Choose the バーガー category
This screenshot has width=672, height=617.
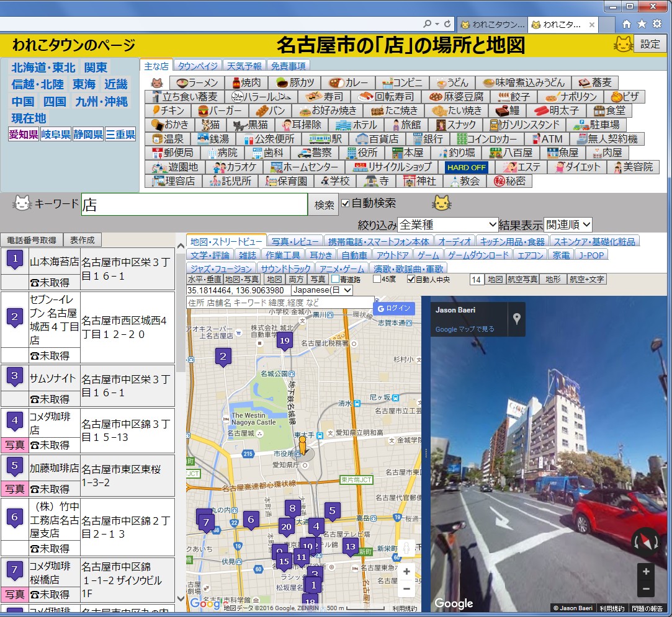[220, 111]
